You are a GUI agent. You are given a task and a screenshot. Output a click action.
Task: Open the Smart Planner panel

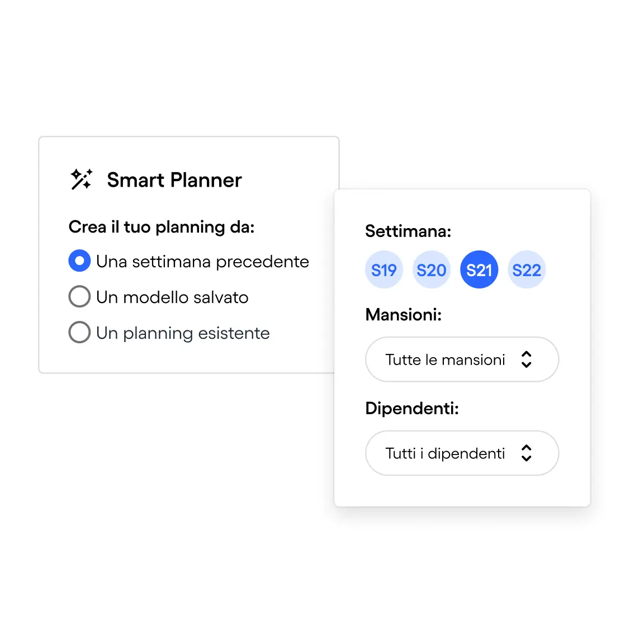(188, 179)
